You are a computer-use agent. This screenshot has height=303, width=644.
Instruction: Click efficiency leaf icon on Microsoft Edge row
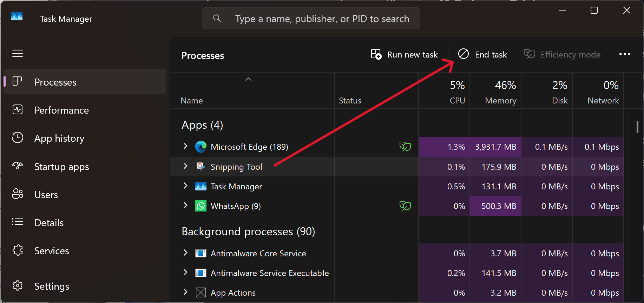tap(405, 146)
